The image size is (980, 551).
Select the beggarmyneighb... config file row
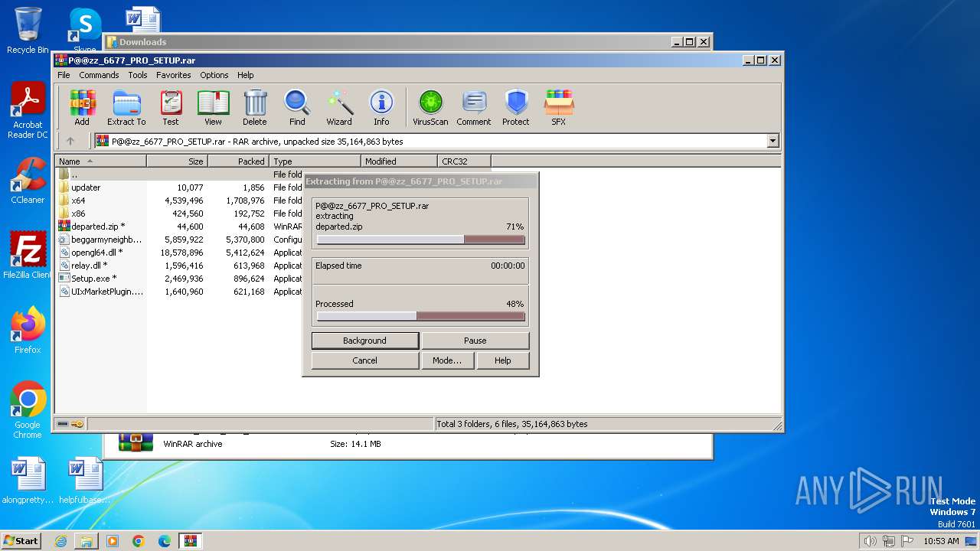[x=180, y=240]
